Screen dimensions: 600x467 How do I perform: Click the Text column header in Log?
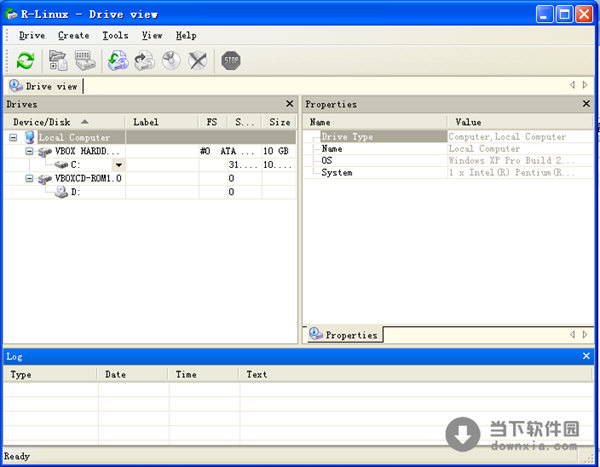415,374
